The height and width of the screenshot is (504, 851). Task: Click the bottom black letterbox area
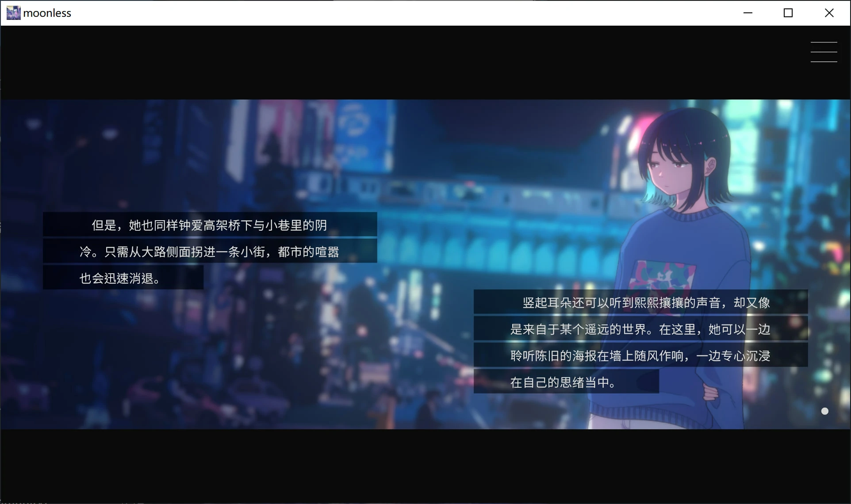tap(398, 464)
